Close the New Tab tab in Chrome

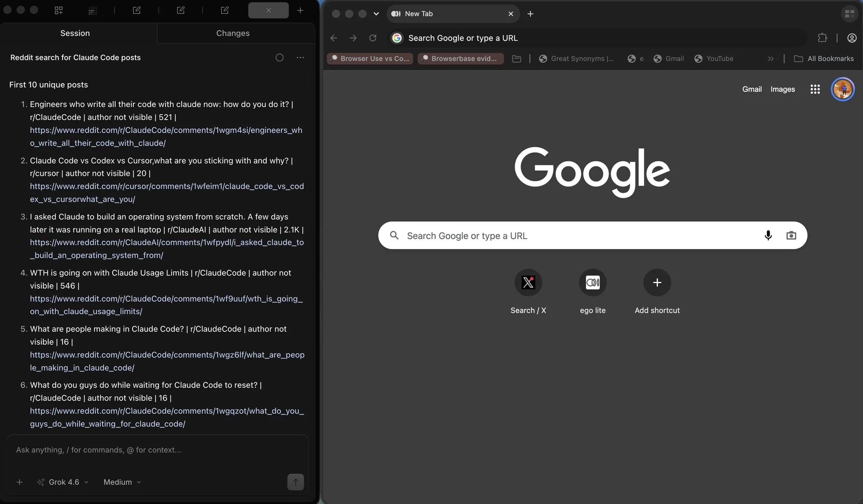click(511, 14)
